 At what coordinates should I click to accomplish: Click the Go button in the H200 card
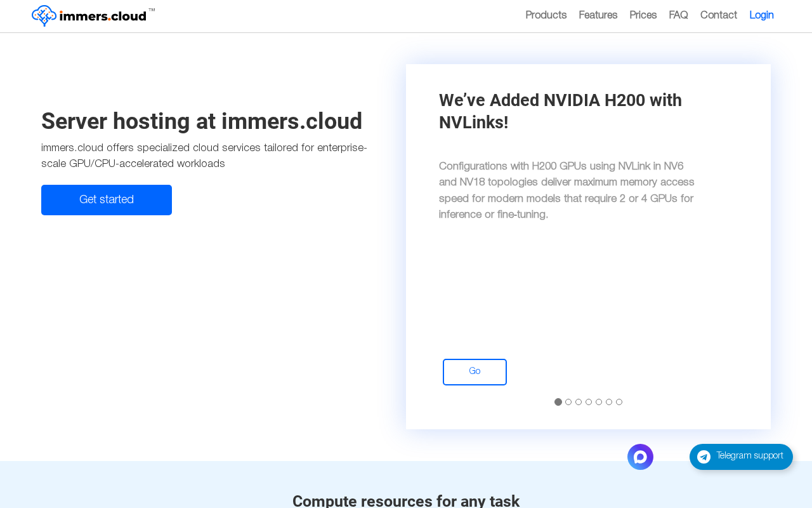475,372
